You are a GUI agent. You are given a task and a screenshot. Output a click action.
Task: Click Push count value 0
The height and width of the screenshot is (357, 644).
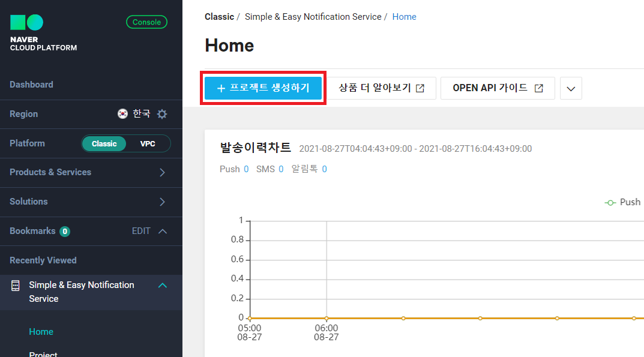[x=246, y=169]
